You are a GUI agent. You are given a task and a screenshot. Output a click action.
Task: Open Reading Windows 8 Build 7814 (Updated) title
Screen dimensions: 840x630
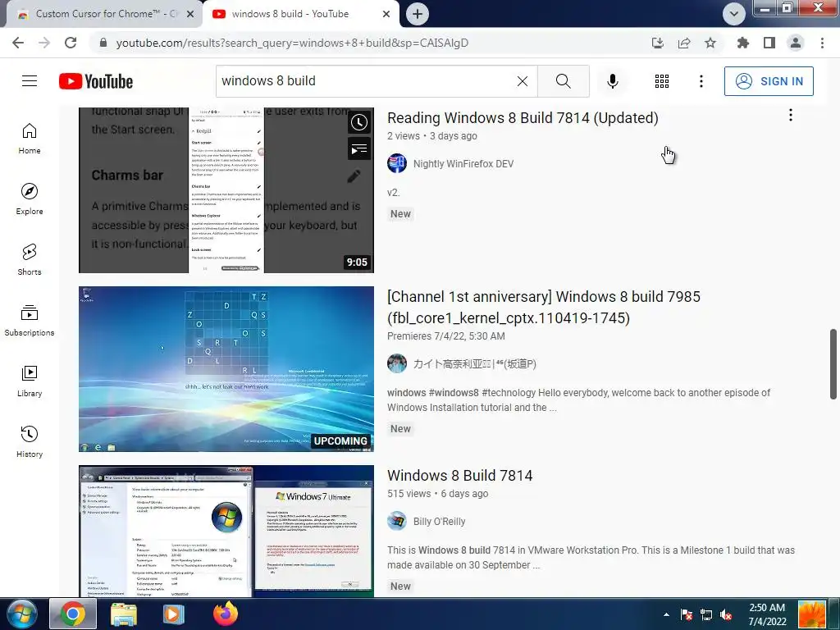[x=523, y=118]
